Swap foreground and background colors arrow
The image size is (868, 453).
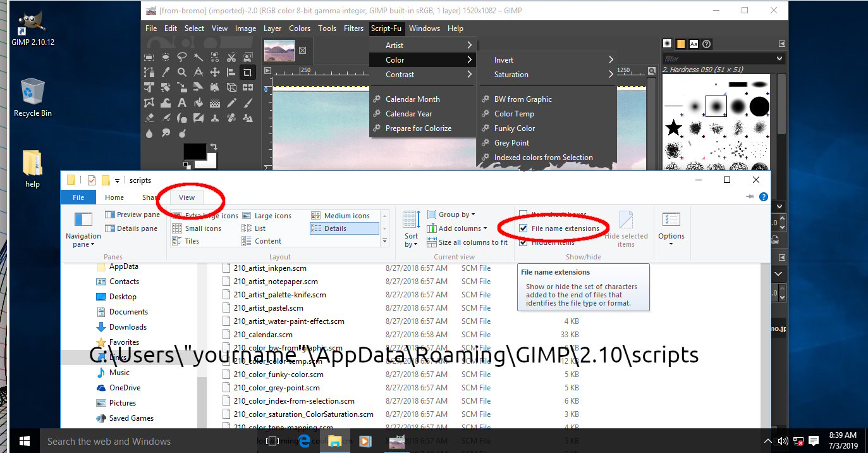point(214,146)
